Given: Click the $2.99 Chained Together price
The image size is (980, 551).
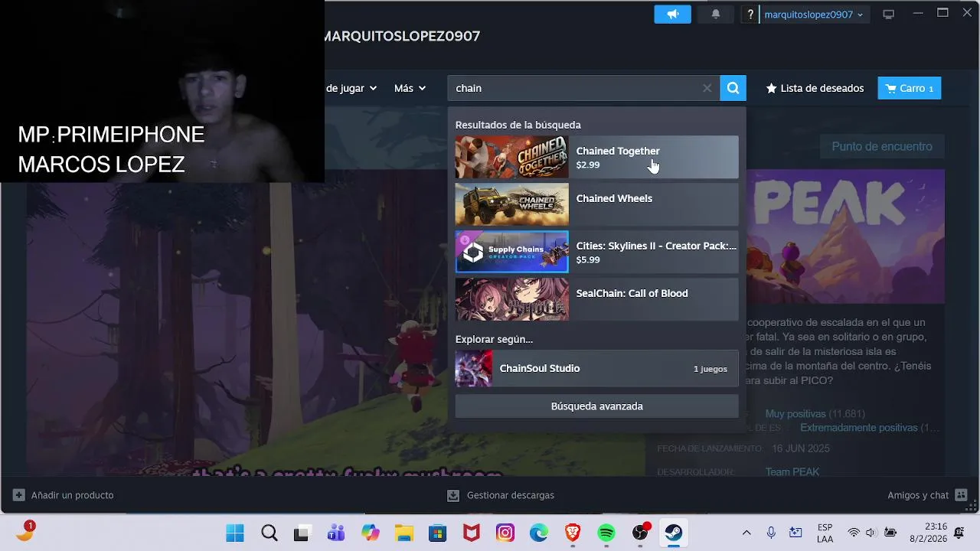Looking at the screenshot, I should tap(588, 165).
